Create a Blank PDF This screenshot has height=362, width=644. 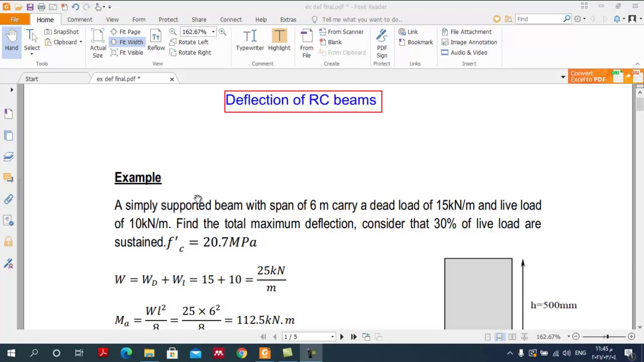tap(330, 42)
